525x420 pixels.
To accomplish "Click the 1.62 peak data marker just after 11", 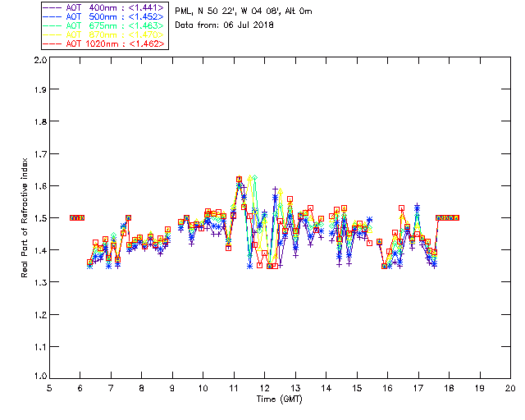I will pyautogui.click(x=239, y=180).
